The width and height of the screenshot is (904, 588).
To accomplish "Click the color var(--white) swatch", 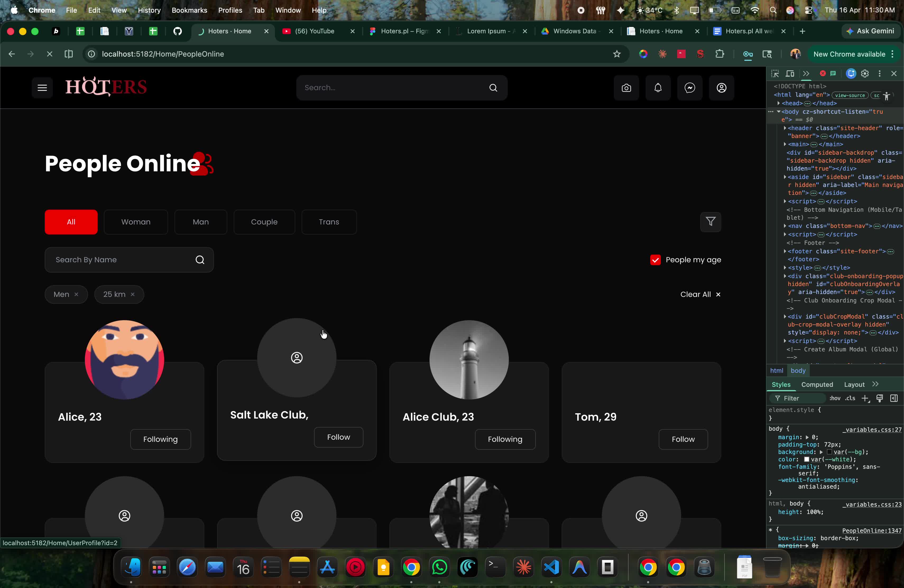I will click(807, 459).
